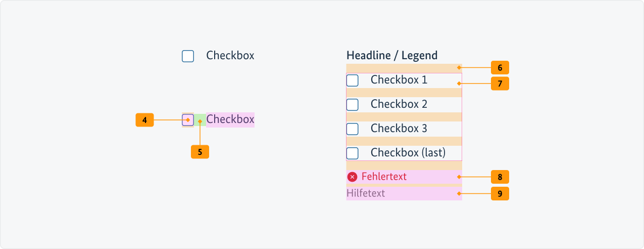This screenshot has width=644, height=249.
Task: Tick the Checkbox 1 box
Action: point(353,80)
